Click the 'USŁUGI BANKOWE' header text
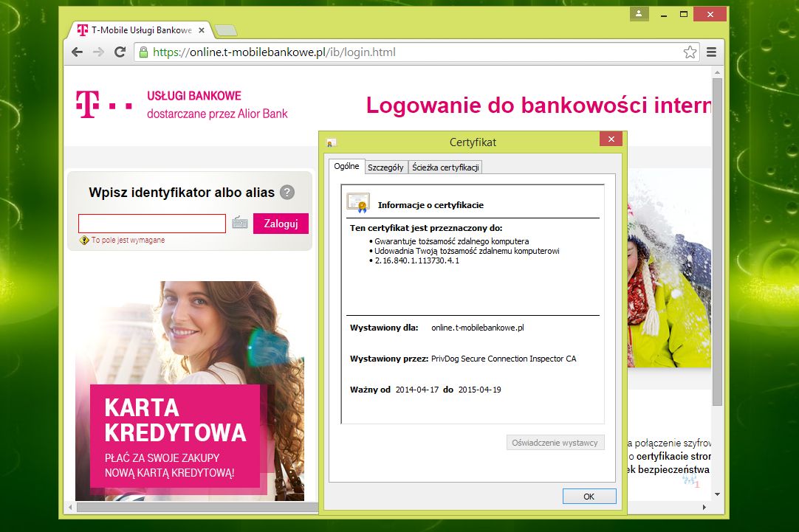The width and height of the screenshot is (799, 532). [x=194, y=96]
